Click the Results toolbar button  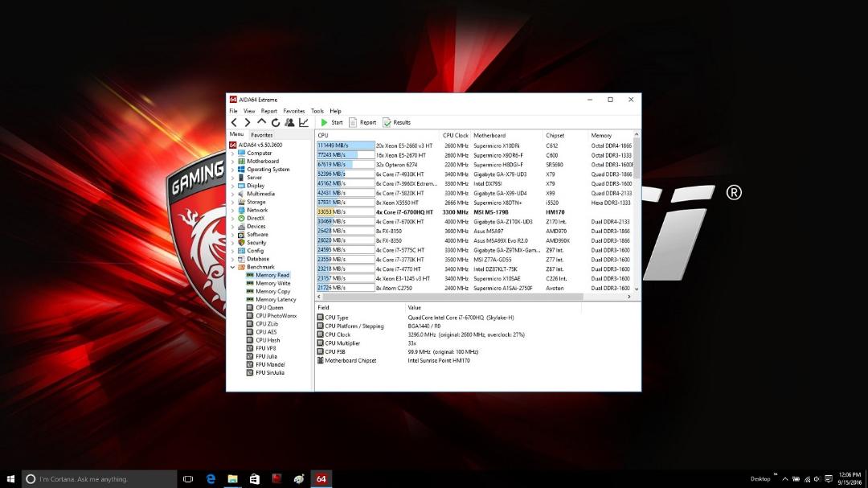[396, 122]
